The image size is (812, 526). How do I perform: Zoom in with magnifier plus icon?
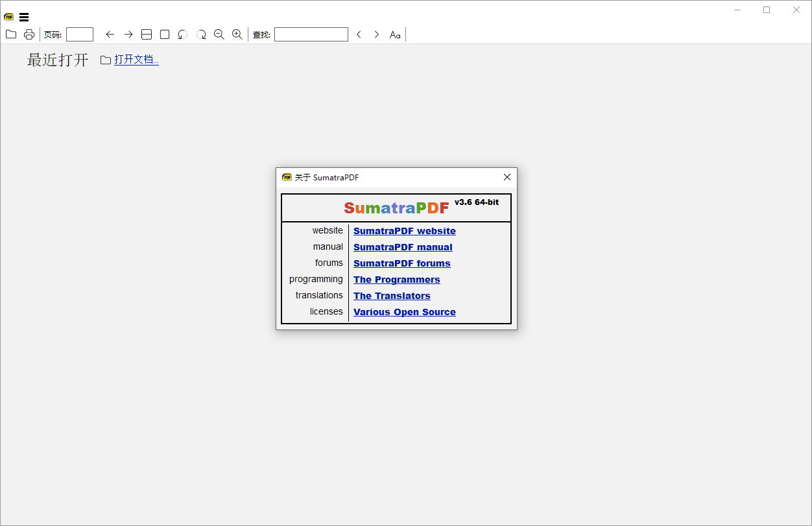pyautogui.click(x=237, y=34)
